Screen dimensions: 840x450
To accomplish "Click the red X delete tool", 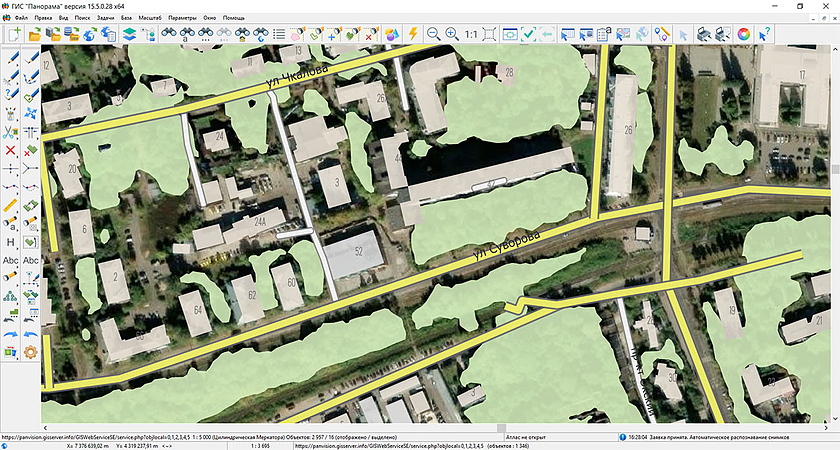I will [11, 150].
